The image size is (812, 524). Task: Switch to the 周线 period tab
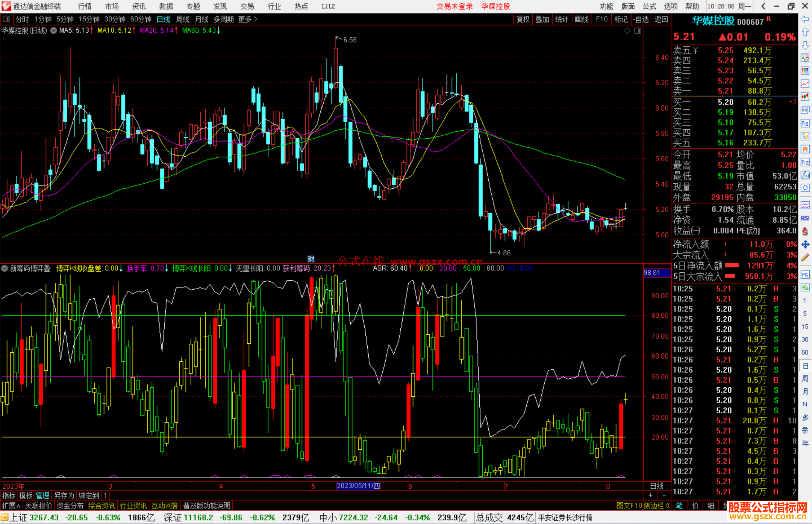pyautogui.click(x=183, y=19)
